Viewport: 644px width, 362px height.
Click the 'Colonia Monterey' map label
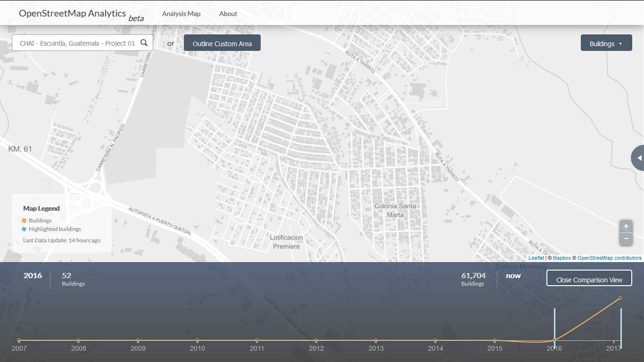pyautogui.click(x=521, y=267)
